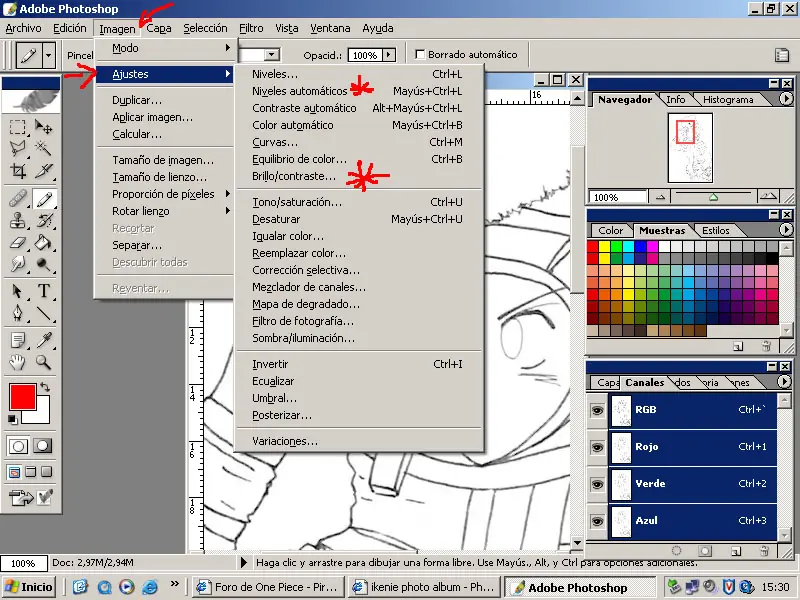Select the Pen tool
The image size is (800, 600).
[x=18, y=313]
